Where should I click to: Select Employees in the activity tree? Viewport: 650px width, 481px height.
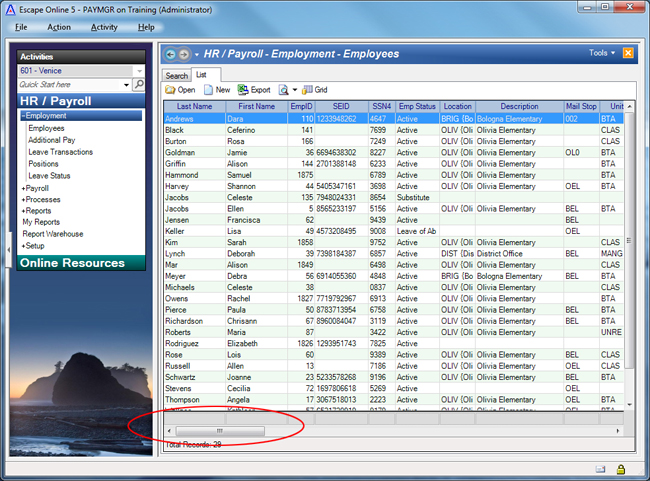click(46, 128)
